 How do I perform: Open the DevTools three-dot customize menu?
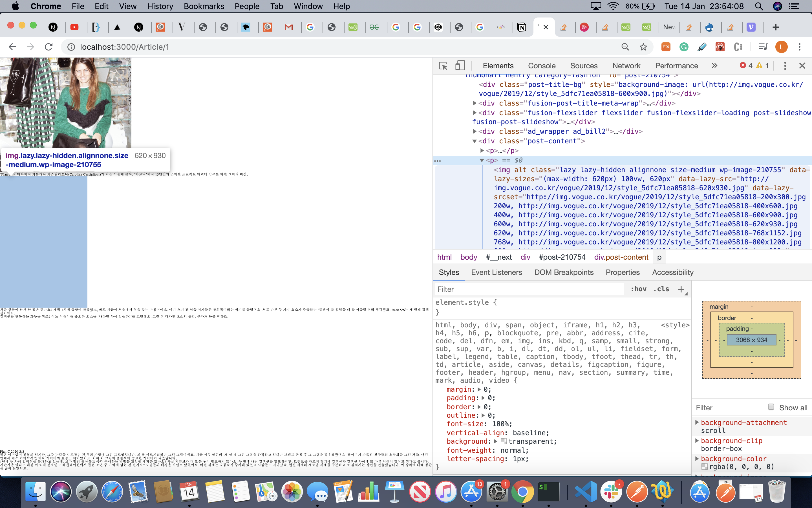[x=785, y=66]
